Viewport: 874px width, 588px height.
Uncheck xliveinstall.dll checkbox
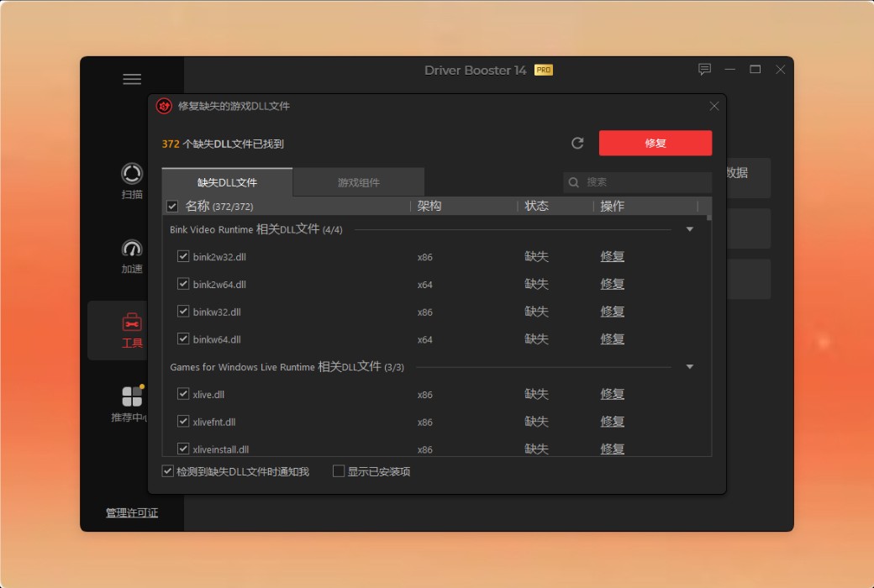pyautogui.click(x=183, y=448)
